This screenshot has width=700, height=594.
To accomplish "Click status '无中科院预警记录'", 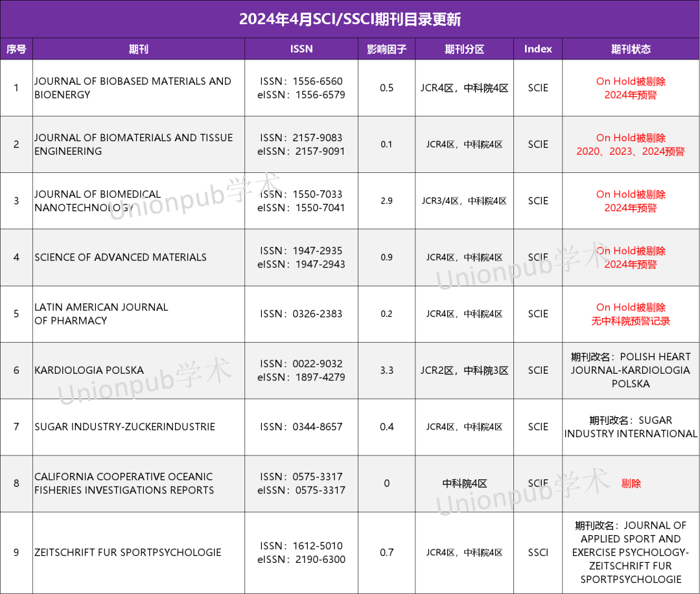I will (631, 321).
